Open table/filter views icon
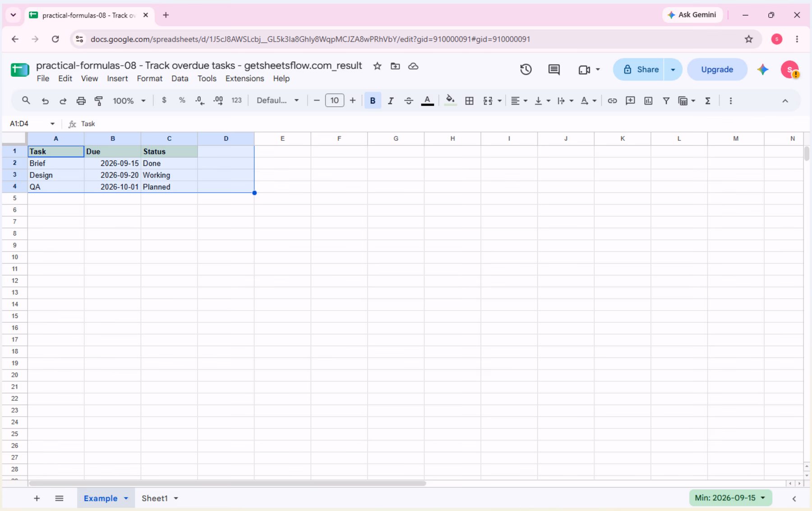Viewport: 812px width, 511px height. coord(683,101)
